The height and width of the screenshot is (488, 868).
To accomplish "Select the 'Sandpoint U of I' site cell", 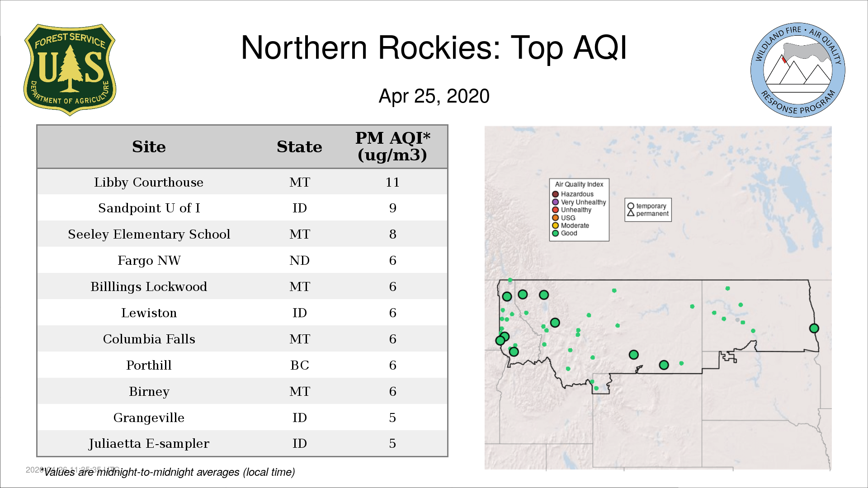I will [x=149, y=208].
